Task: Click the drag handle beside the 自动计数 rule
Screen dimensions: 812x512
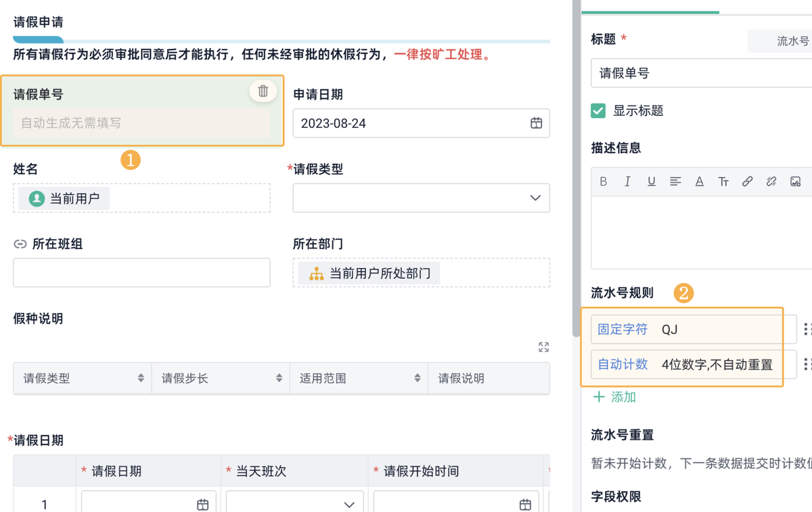Action: tap(807, 364)
